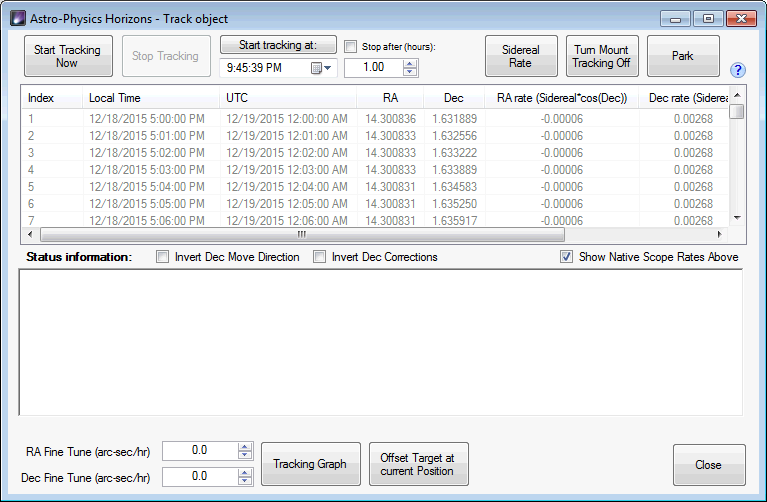Click the Close button at bottom right
767x502 pixels.
[x=709, y=465]
